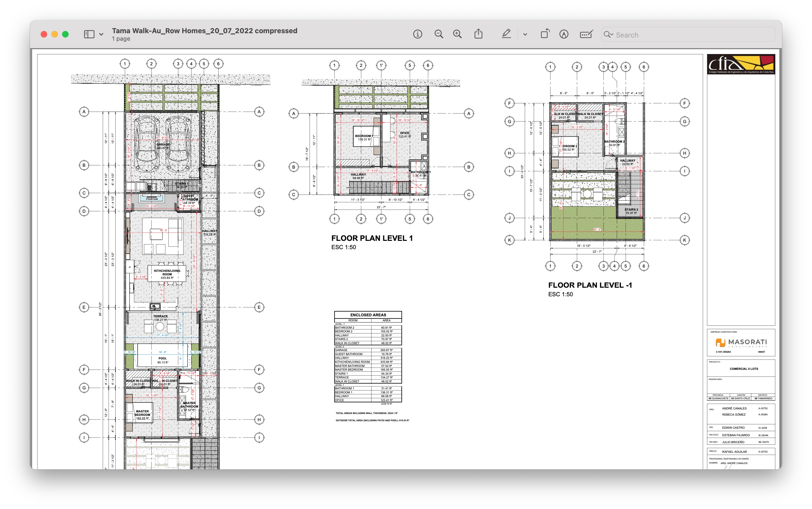Zoom out of the floor plan

click(438, 34)
